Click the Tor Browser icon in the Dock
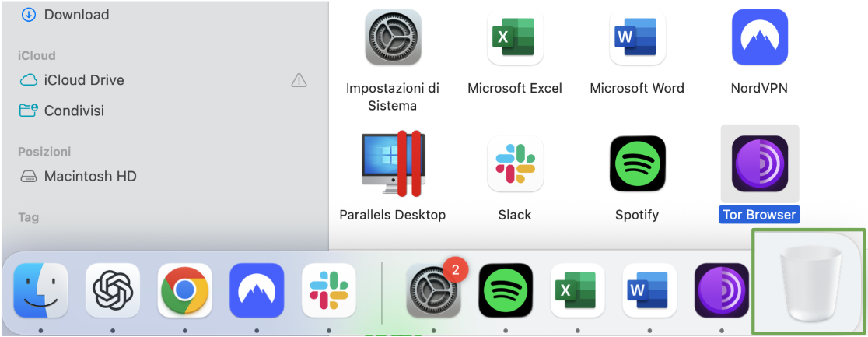 [x=722, y=290]
